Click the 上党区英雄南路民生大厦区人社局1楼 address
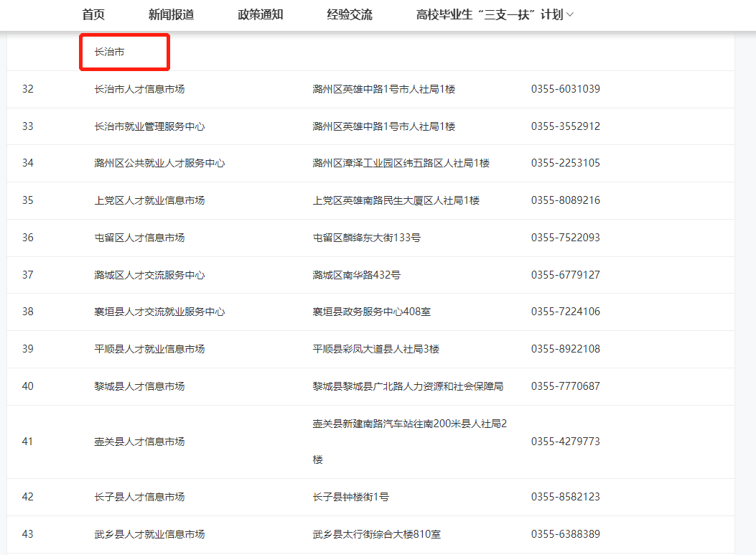This screenshot has width=756, height=555. 396,200
